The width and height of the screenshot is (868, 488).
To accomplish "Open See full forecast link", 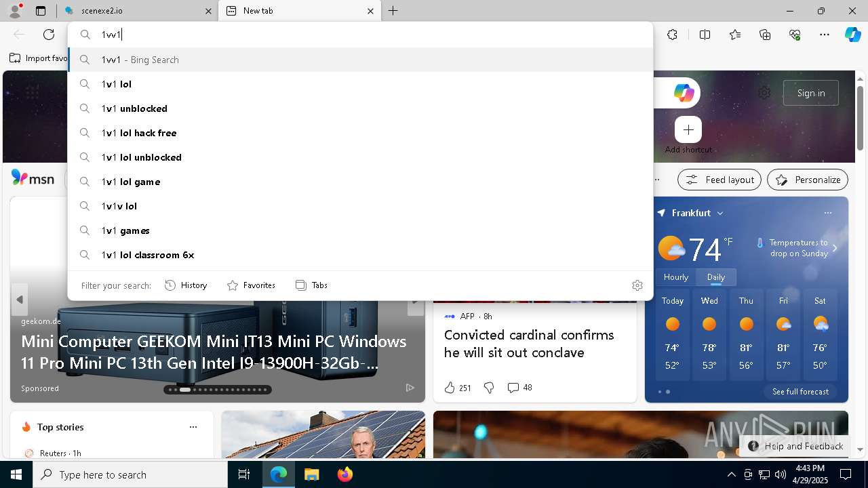I will pos(800,392).
